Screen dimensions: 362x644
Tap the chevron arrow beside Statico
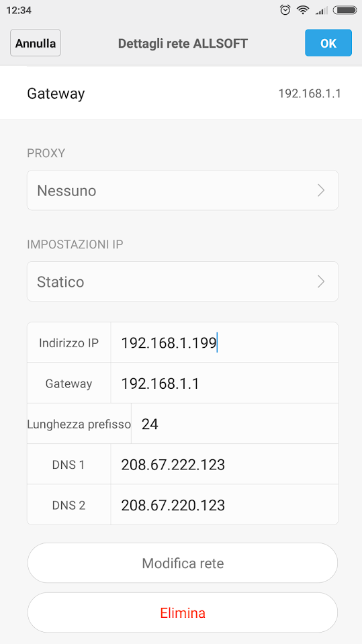321,282
